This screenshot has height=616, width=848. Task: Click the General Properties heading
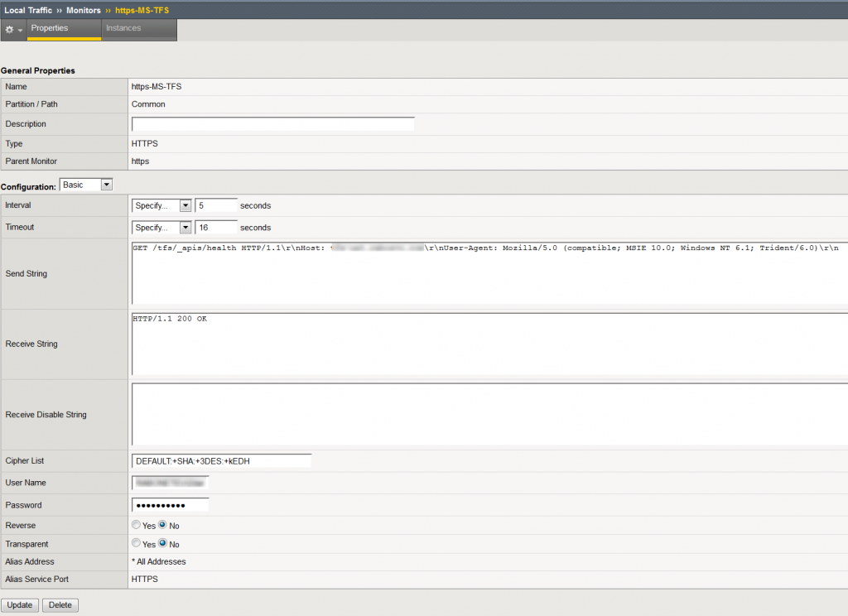38,71
